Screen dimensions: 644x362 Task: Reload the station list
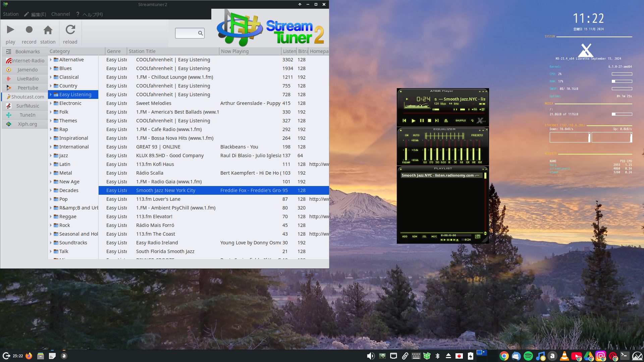coord(70,30)
